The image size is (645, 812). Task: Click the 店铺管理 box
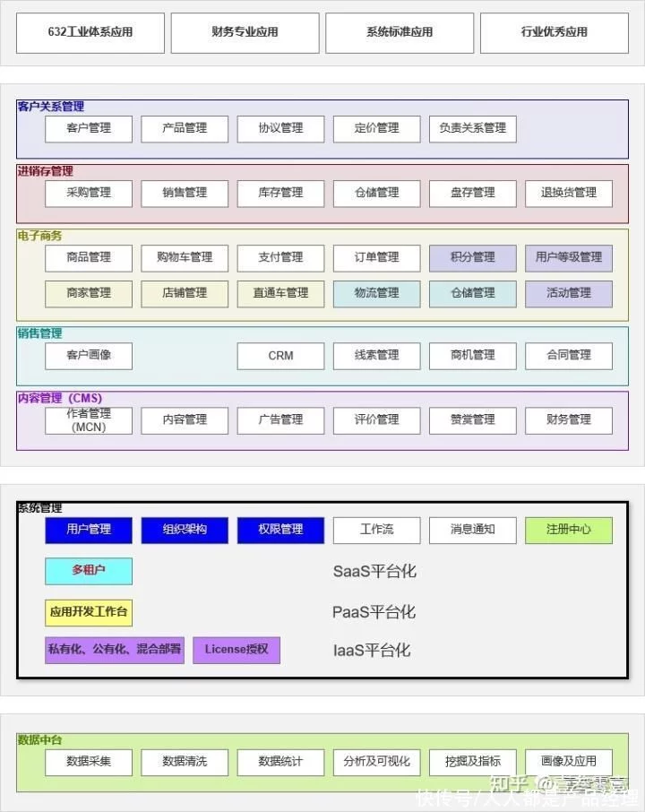(185, 294)
